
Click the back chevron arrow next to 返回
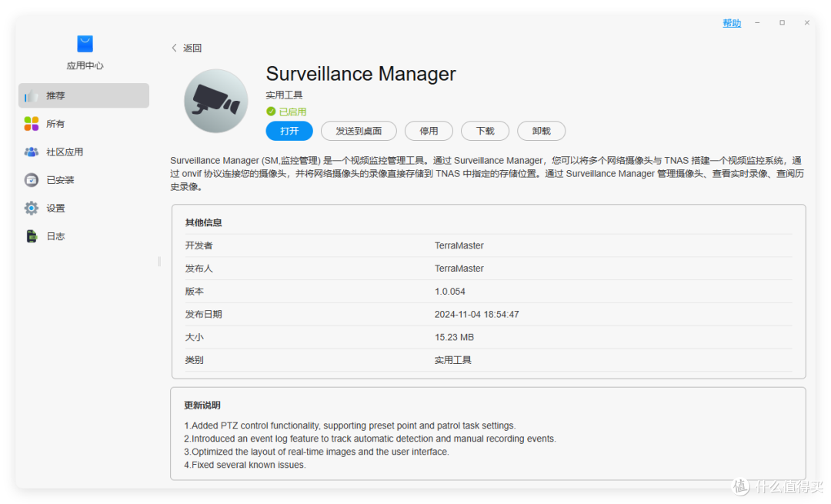174,48
